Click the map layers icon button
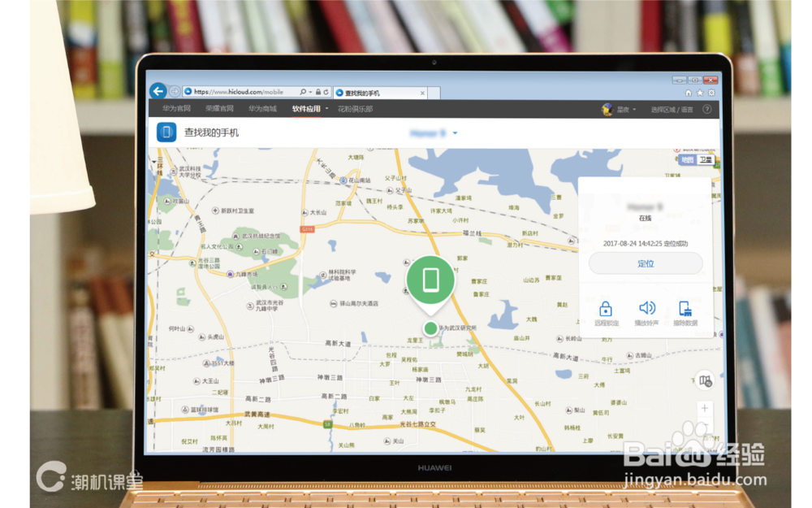 click(705, 381)
